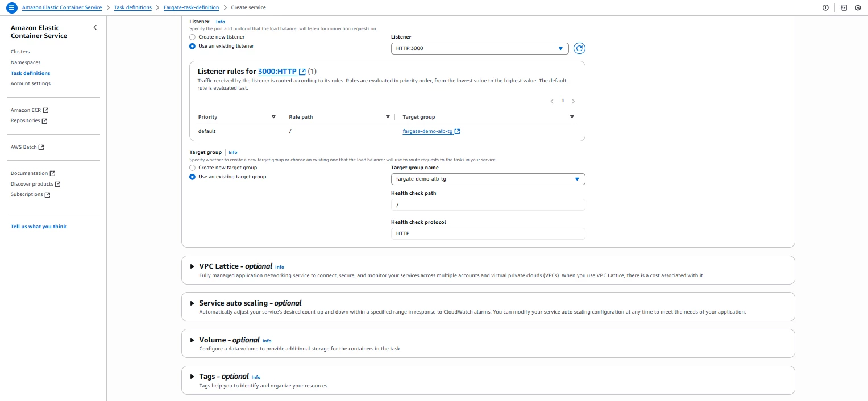Open the Target group name dropdown
The width and height of the screenshot is (868, 401).
(488, 179)
